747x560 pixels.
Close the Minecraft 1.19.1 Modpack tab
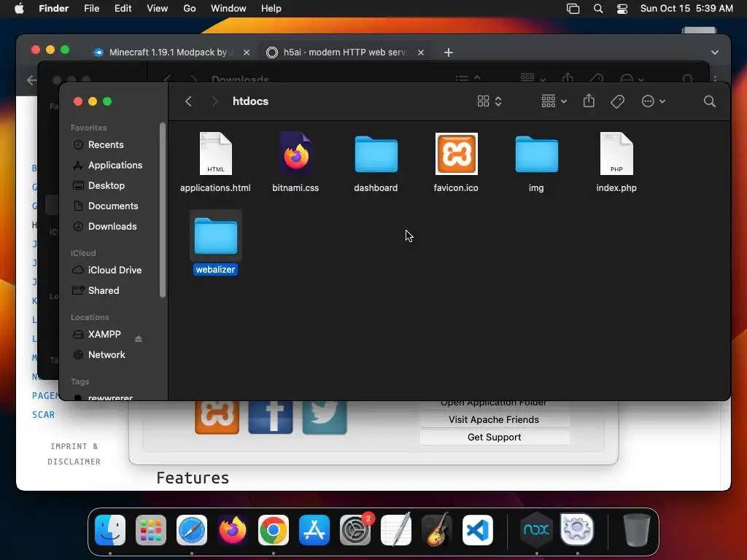tap(247, 52)
